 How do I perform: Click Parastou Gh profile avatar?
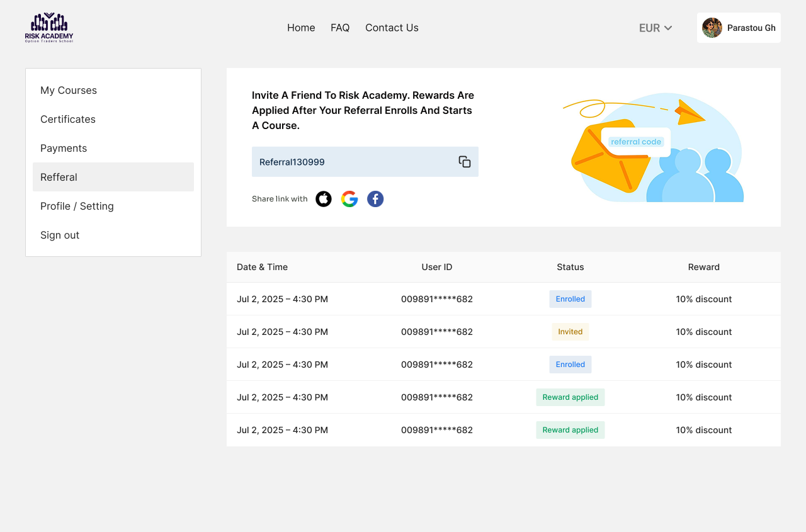[x=712, y=28]
